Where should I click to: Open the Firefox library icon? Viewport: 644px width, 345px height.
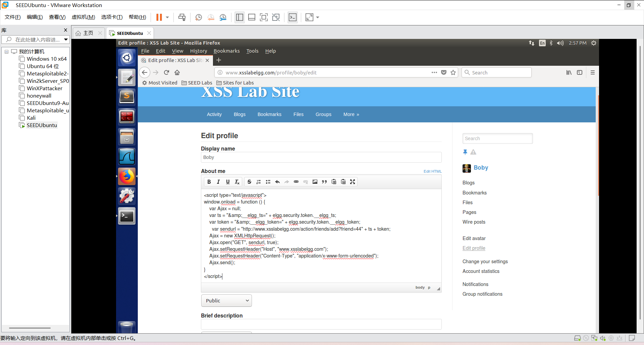[569, 72]
